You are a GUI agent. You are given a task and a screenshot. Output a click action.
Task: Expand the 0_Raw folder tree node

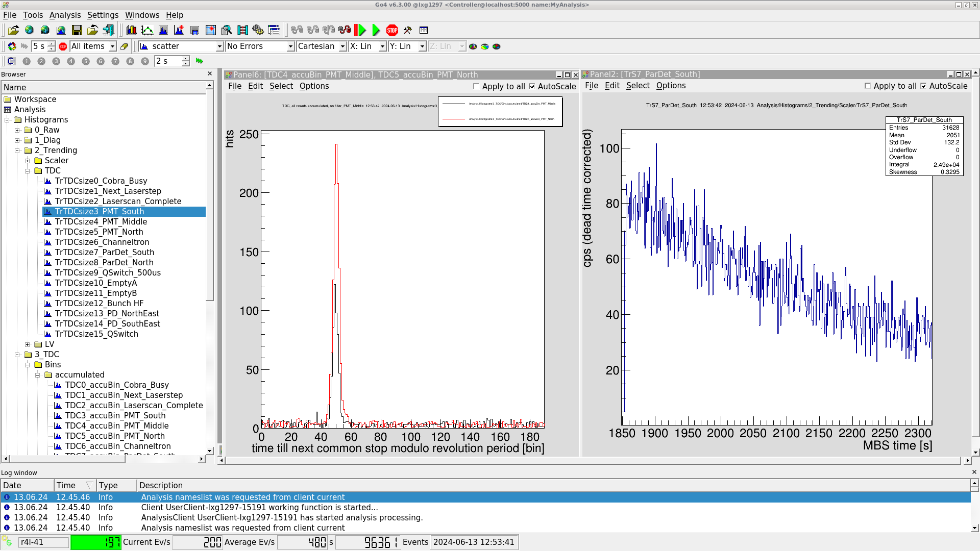(17, 130)
